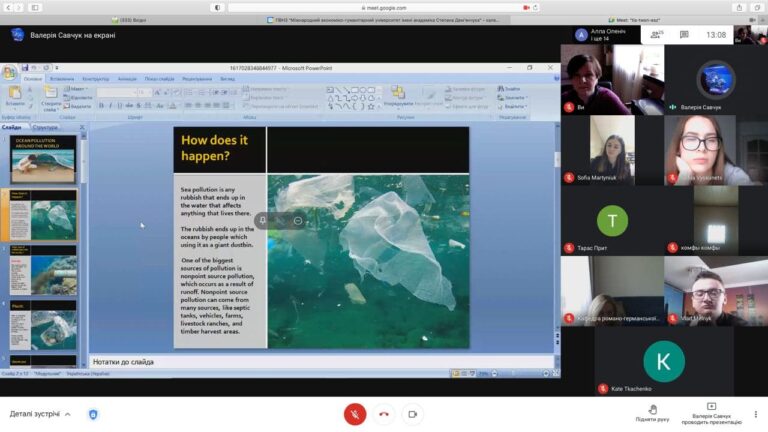This screenshot has height=432, width=768.
Task: Remove presentation tile with minus circle icon
Action: [x=298, y=221]
